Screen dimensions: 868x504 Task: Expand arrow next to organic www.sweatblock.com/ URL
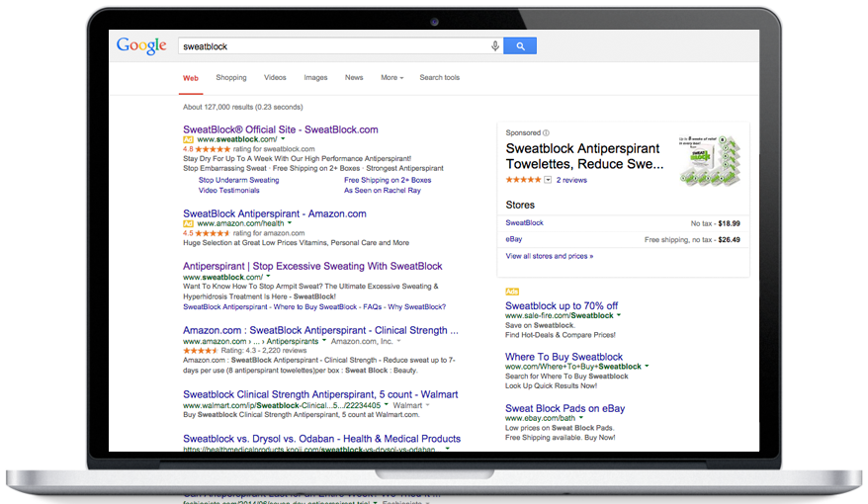pyautogui.click(x=269, y=276)
